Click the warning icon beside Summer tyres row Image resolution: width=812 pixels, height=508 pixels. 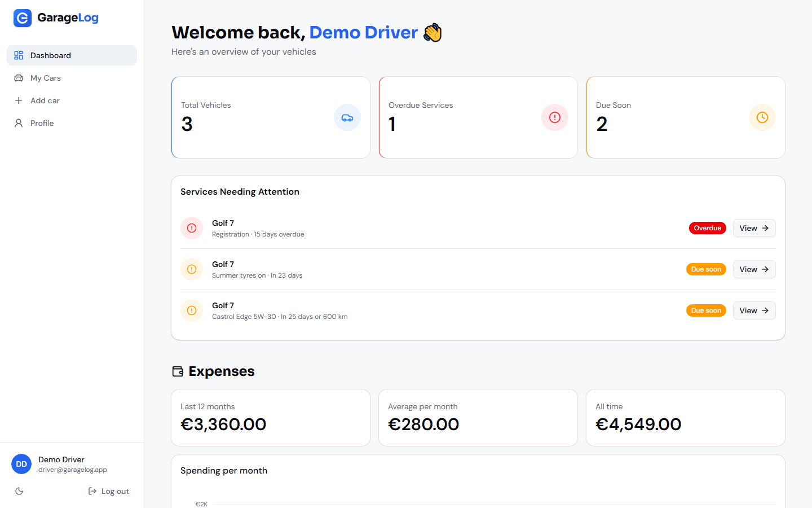192,269
